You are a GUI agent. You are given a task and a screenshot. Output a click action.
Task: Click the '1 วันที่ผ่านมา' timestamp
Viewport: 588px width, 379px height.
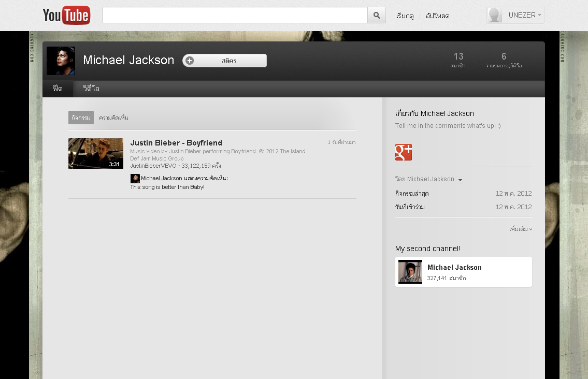click(341, 142)
